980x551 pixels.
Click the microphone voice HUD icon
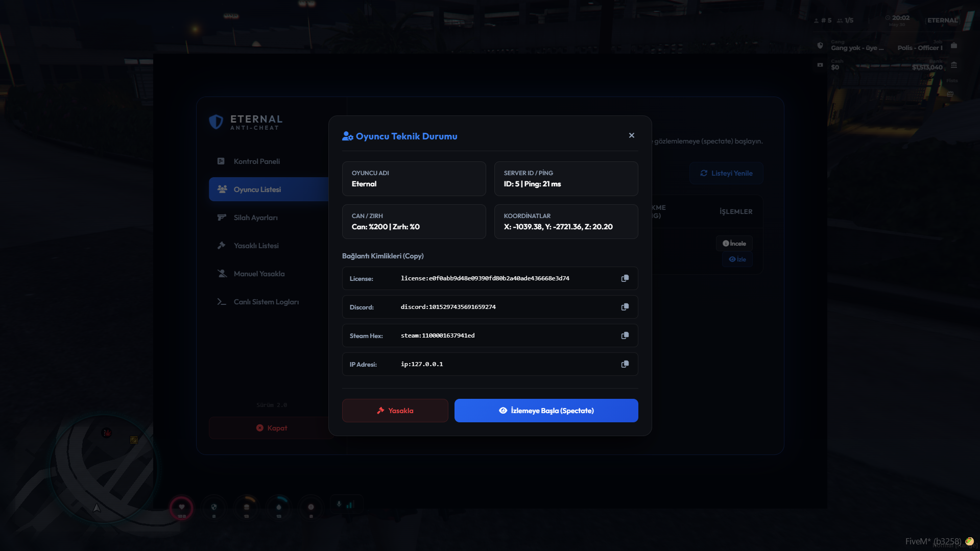click(x=339, y=505)
